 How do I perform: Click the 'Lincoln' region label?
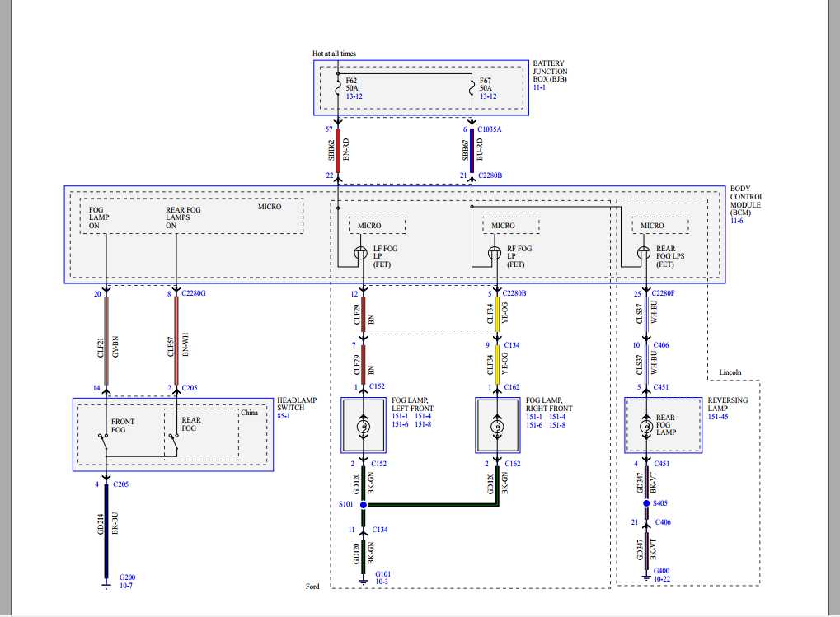730,372
